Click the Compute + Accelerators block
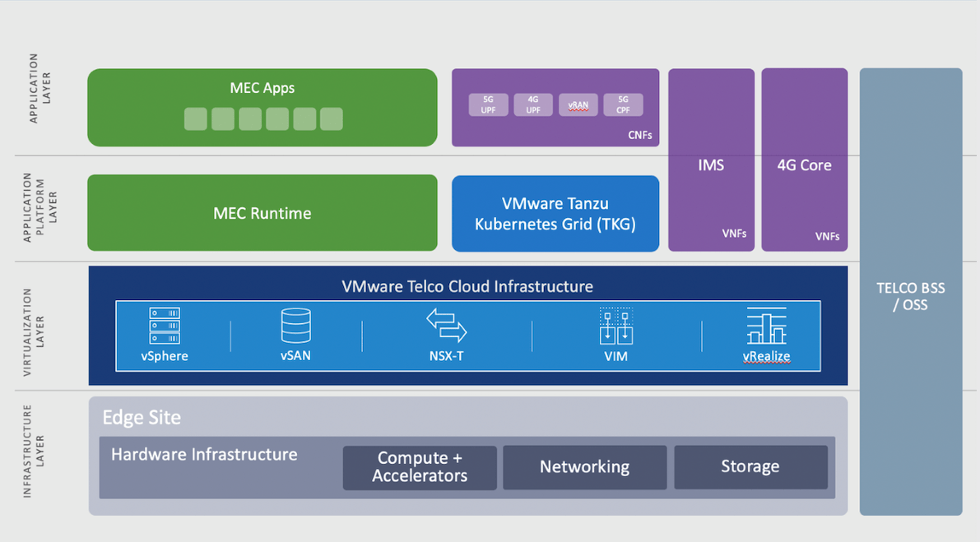The image size is (980, 542). 419,467
